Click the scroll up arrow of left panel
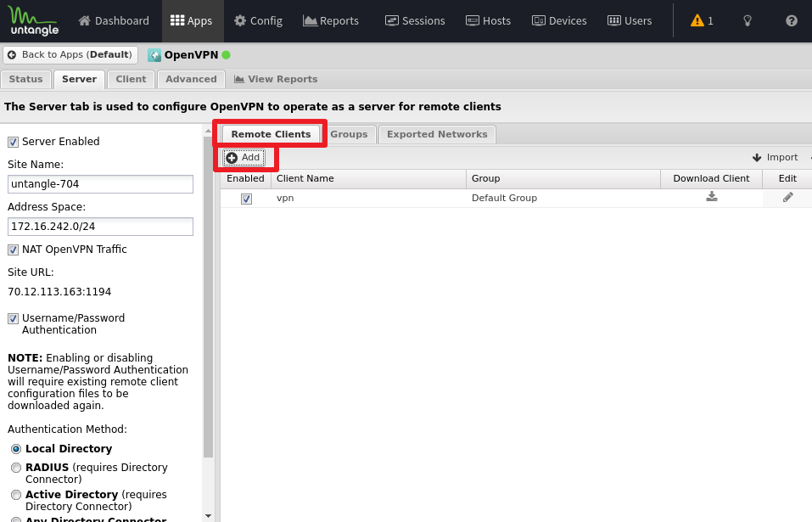Screen dimensions: 812x522 (208, 131)
